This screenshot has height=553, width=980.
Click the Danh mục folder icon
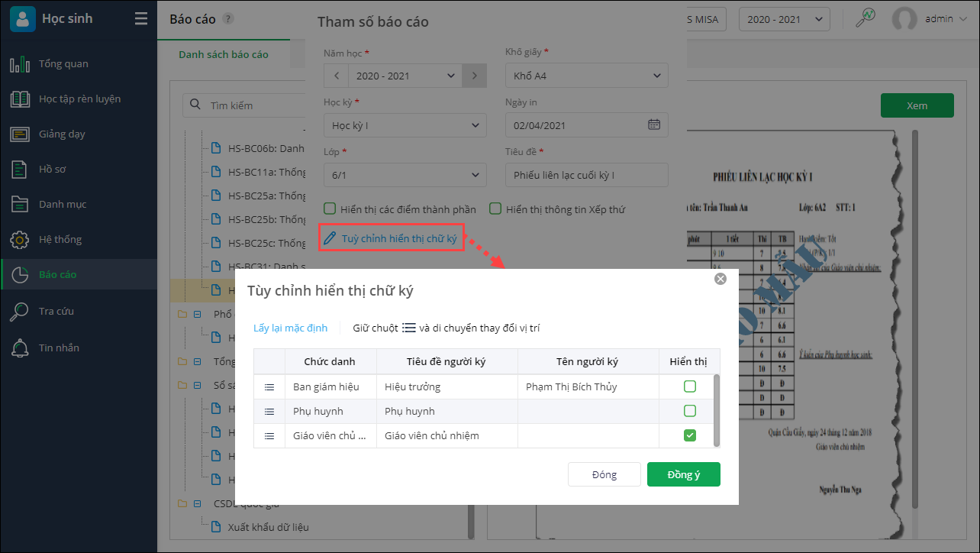pyautogui.click(x=20, y=205)
